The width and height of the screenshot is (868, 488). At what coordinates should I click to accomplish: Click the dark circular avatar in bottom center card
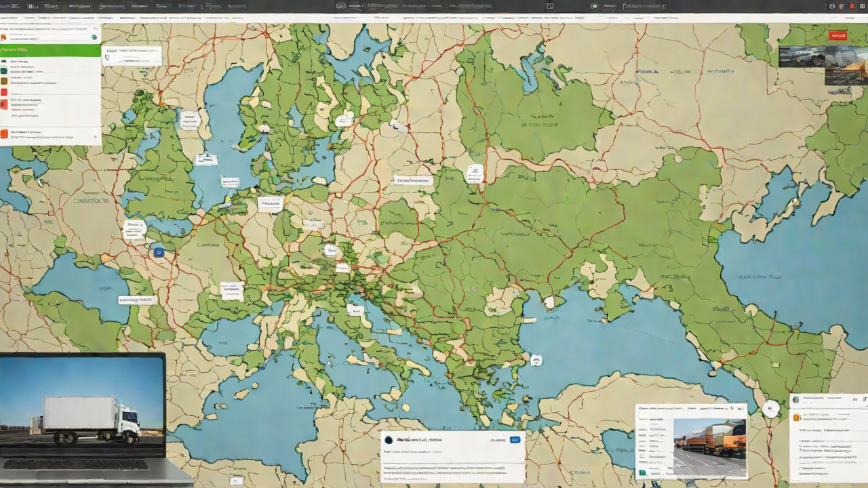point(389,440)
